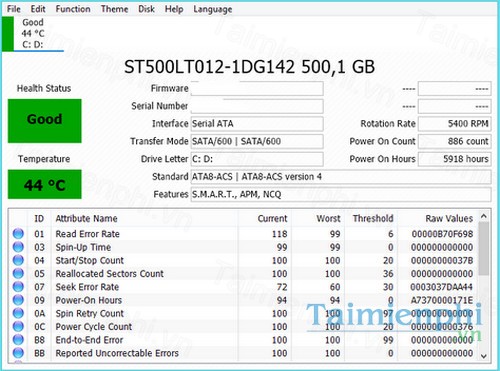Click the Features field S.M.A.R.T., APM, NCQ
The width and height of the screenshot is (500, 371).
point(341,194)
